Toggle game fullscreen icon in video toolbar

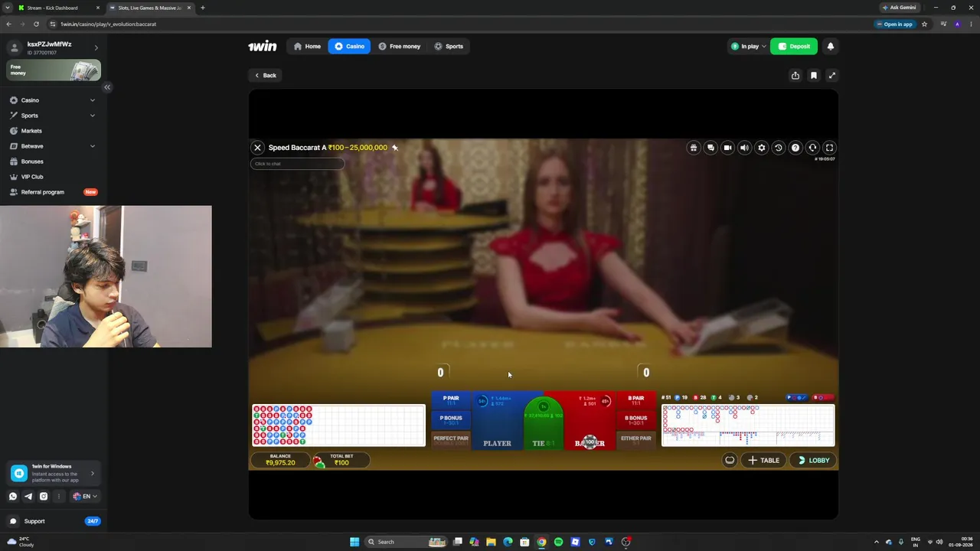829,148
